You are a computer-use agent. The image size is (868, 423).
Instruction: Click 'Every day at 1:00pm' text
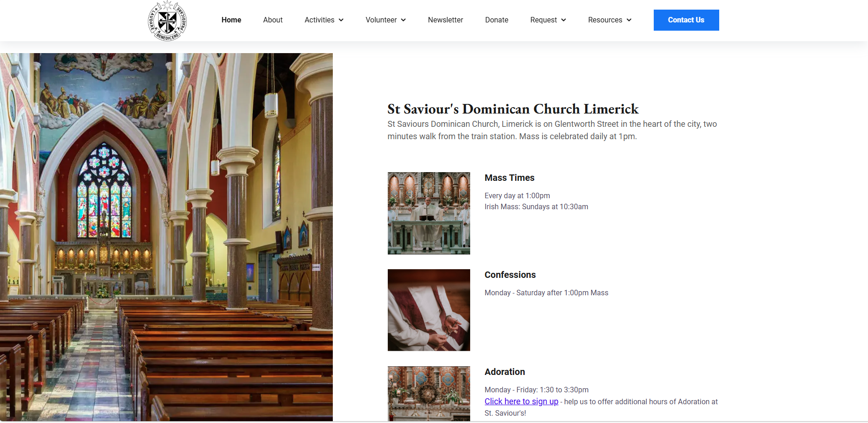(x=517, y=195)
